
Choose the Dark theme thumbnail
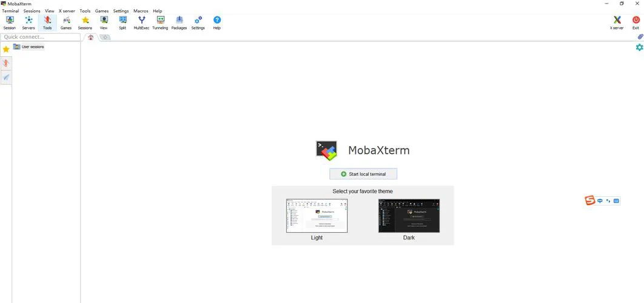pos(409,216)
